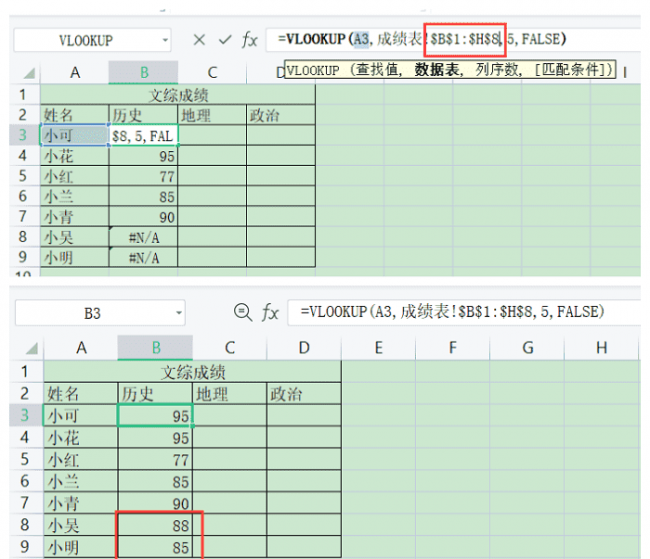The width and height of the screenshot is (650, 559).
Task: Select the 小花 cell in lower sheet
Action: tap(80, 437)
